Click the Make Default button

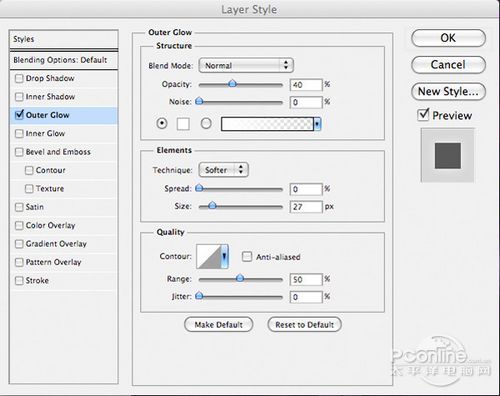pyautogui.click(x=219, y=325)
